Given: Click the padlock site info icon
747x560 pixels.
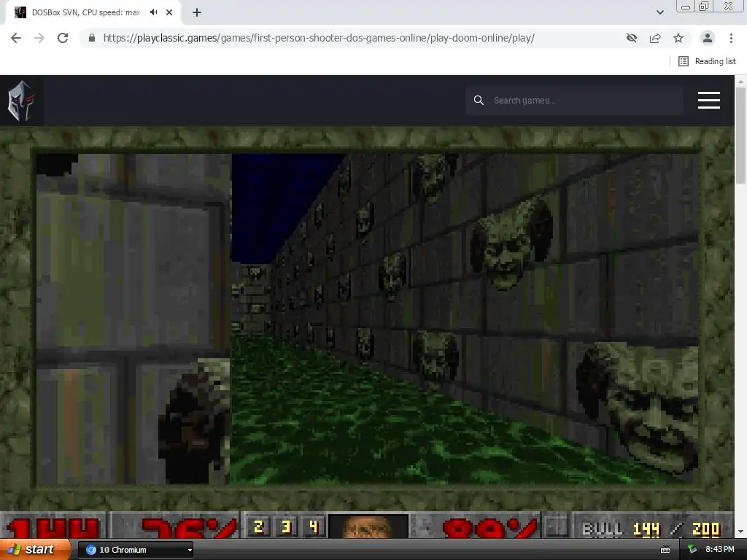Looking at the screenshot, I should (x=92, y=38).
